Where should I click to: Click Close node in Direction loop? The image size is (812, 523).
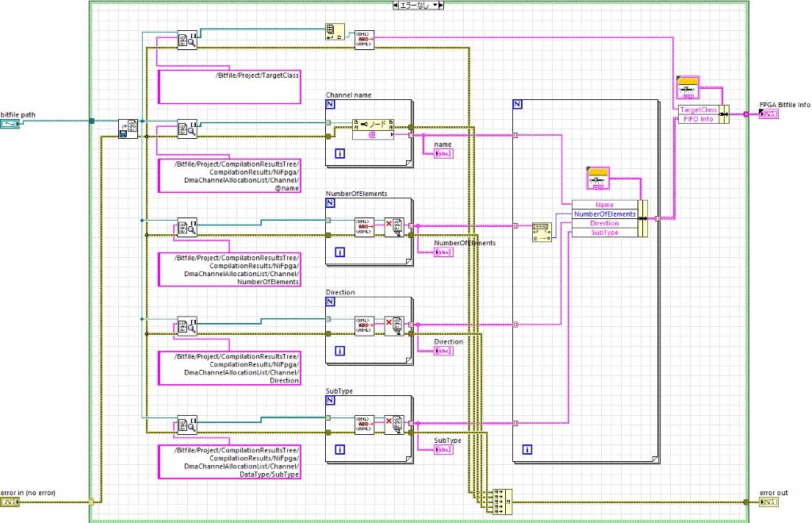[394, 325]
